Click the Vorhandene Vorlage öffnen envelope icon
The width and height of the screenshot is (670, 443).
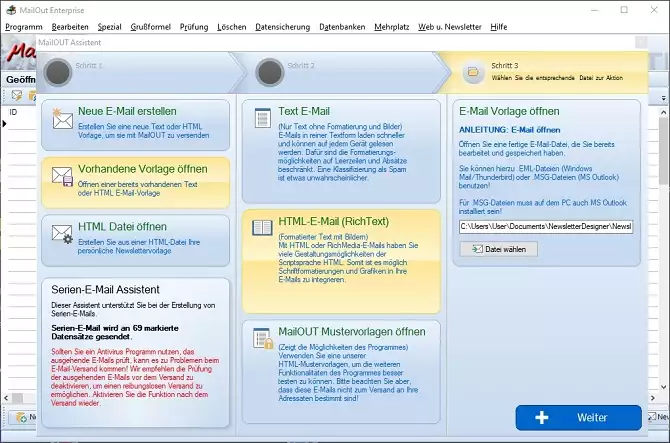(63, 176)
